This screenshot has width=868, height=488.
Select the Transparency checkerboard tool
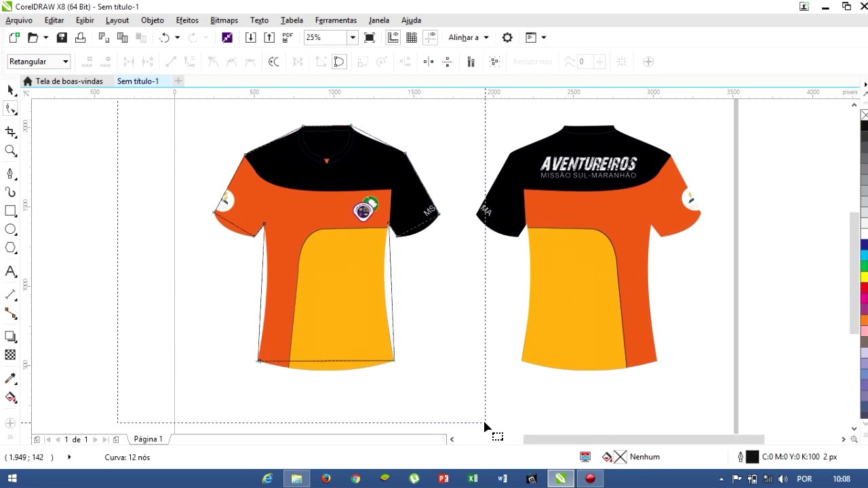(x=10, y=354)
